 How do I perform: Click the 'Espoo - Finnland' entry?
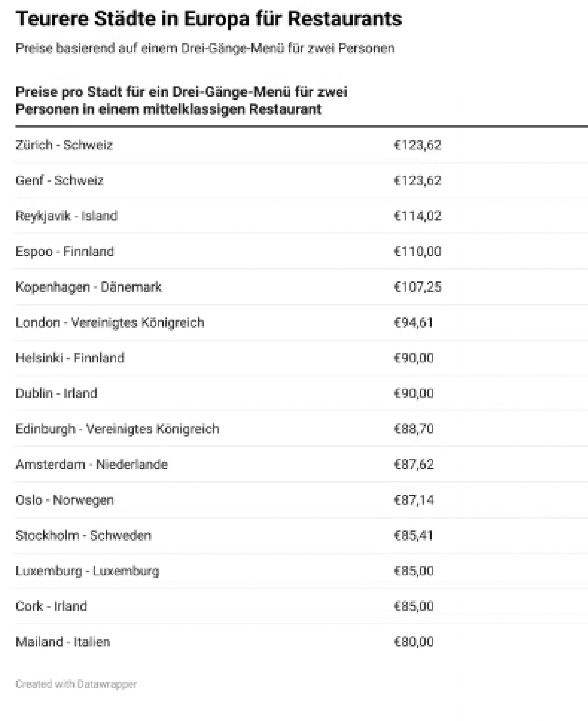[x=65, y=251]
